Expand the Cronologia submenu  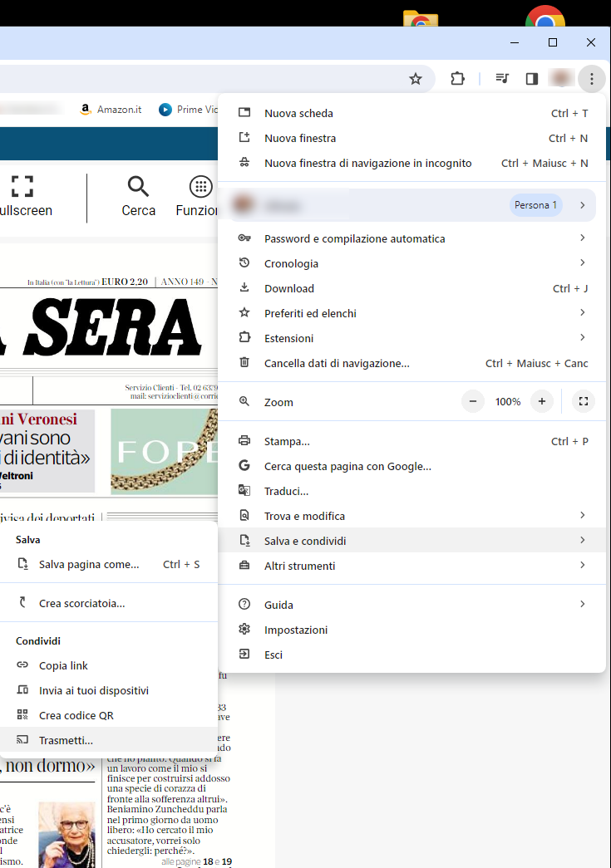click(582, 263)
